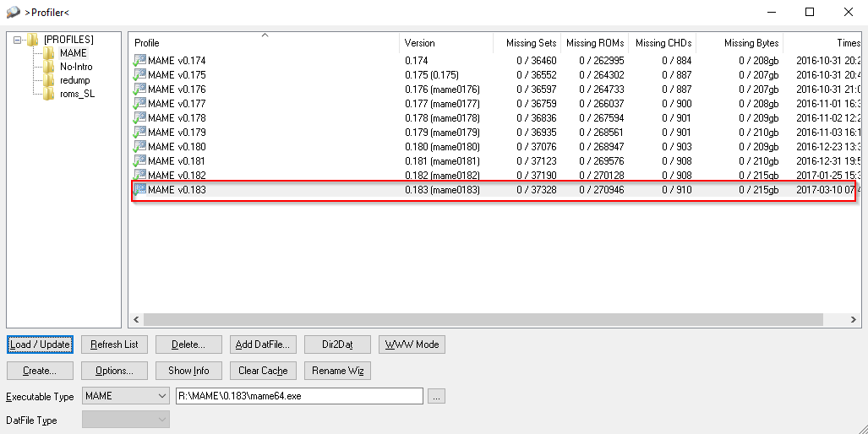The width and height of the screenshot is (868, 434).
Task: Sort by Missing CHDs column header
Action: [663, 42]
